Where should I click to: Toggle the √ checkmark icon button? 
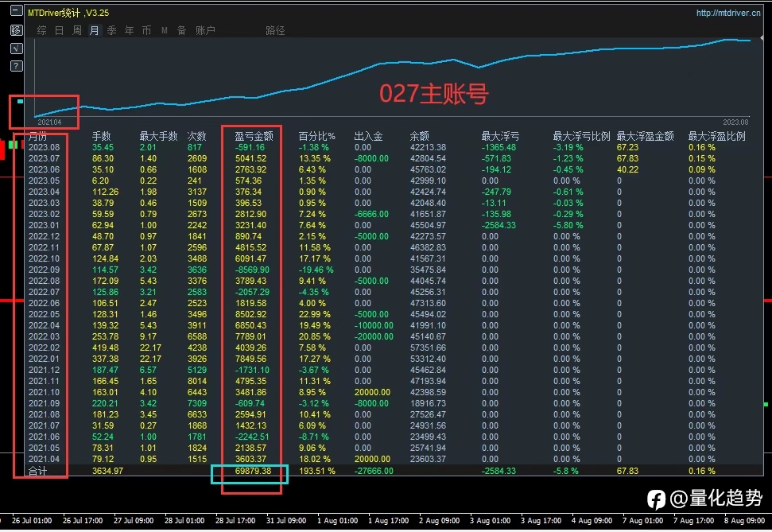pos(16,49)
